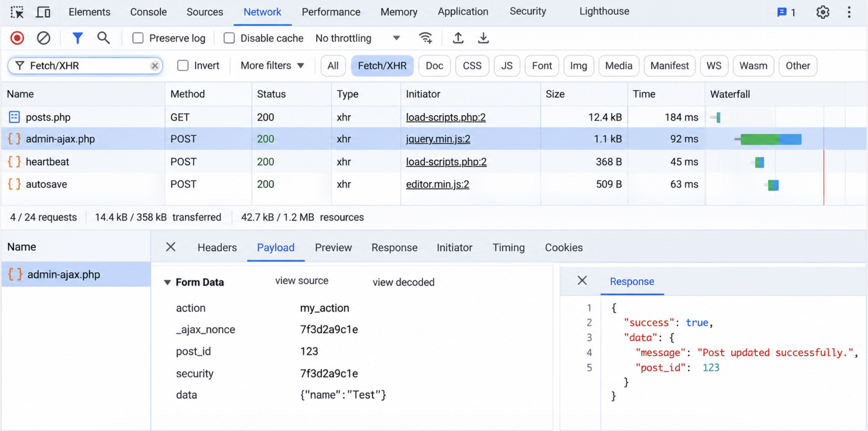Open the Lighthouse tab
868x431 pixels.
604,12
